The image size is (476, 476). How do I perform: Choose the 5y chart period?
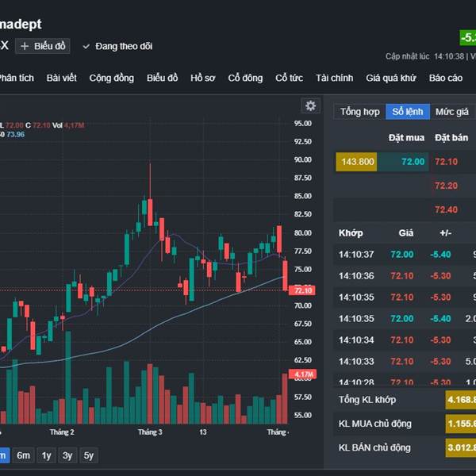(89, 455)
